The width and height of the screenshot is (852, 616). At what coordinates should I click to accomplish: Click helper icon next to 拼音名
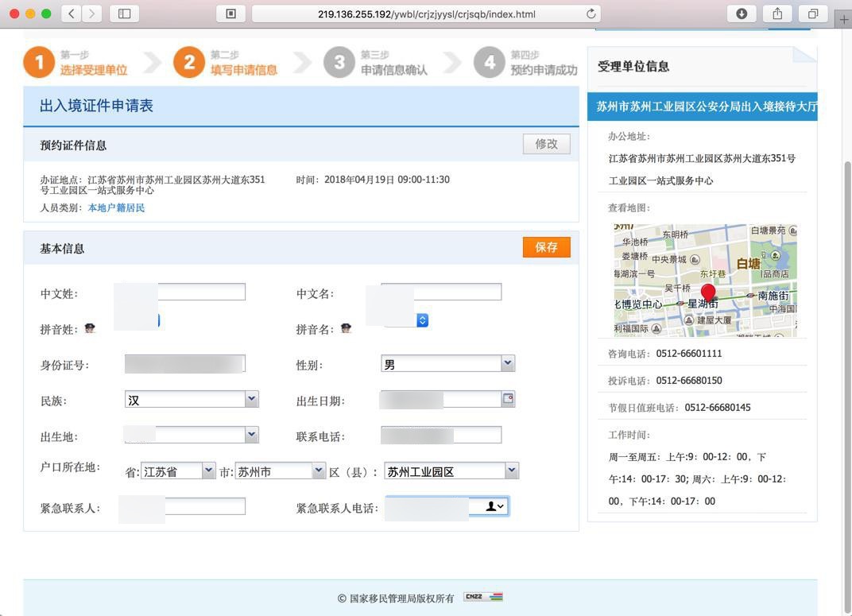tap(346, 328)
